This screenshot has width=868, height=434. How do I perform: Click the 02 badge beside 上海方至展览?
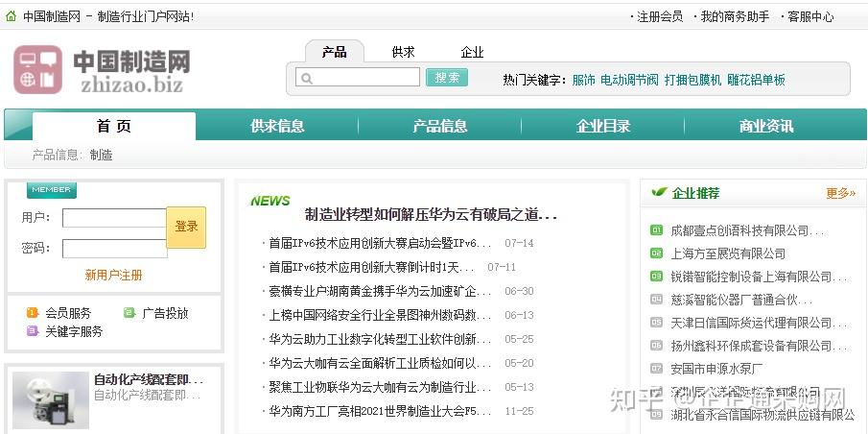pyautogui.click(x=657, y=253)
